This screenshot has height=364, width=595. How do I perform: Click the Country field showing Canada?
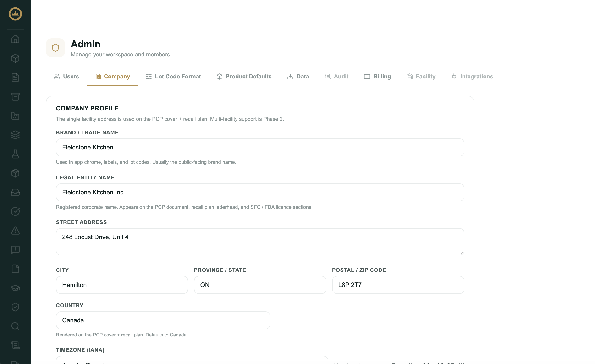coord(163,320)
